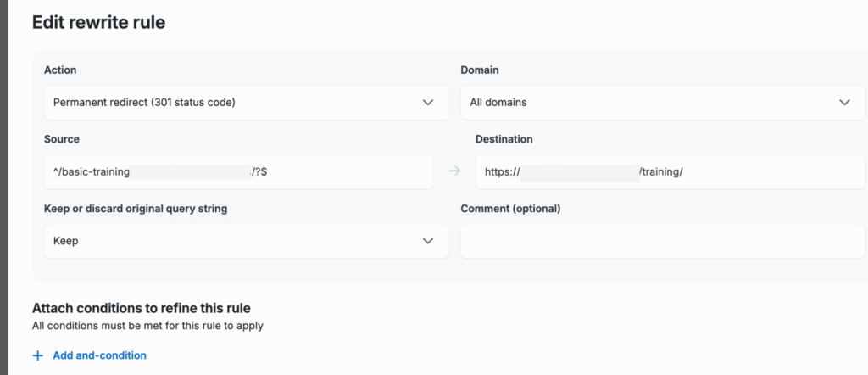The height and width of the screenshot is (375, 868).
Task: Click the Attach conditions to refine this rule heading
Action: coord(141,308)
